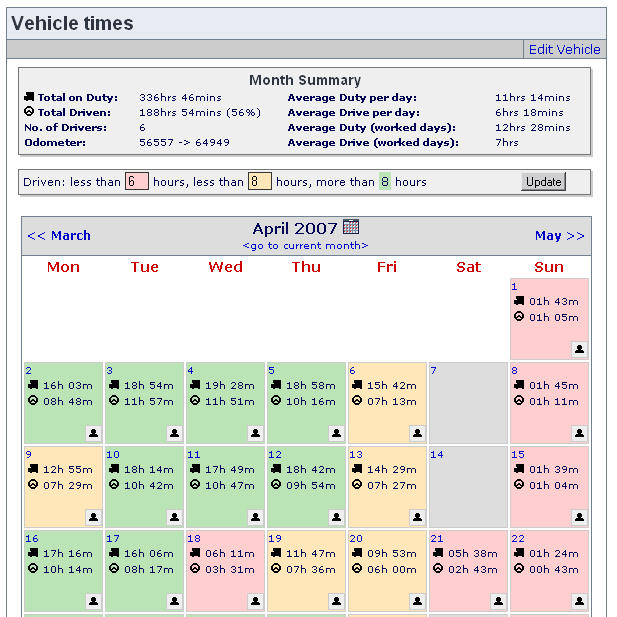
Task: Select date number 19 in the calendar
Action: click(x=275, y=538)
